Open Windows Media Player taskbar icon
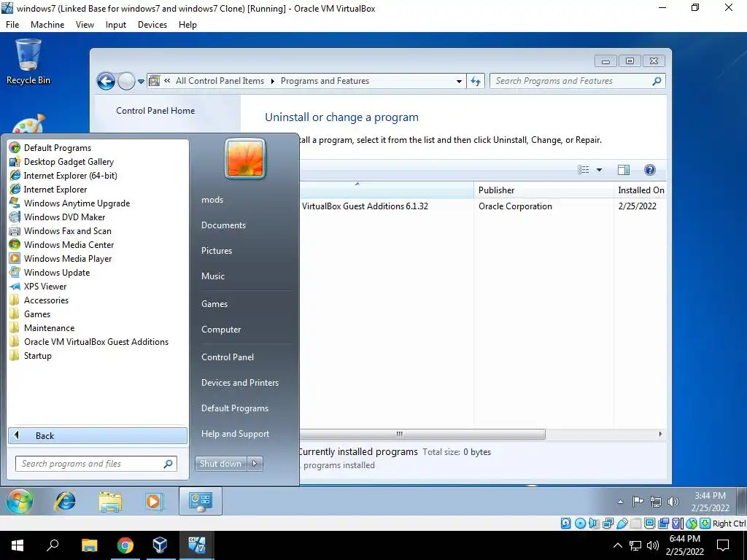 click(154, 502)
